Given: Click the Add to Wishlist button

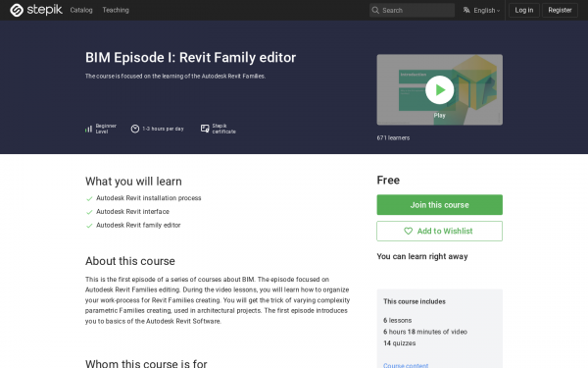Looking at the screenshot, I should point(439,231).
